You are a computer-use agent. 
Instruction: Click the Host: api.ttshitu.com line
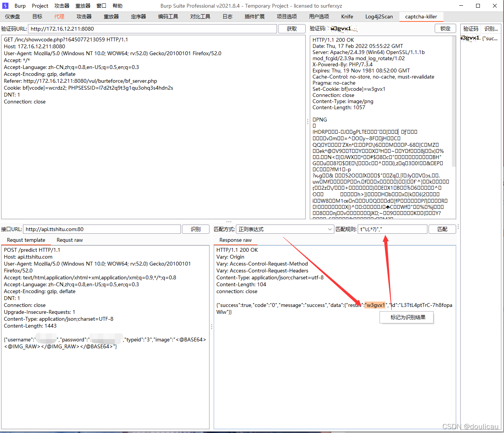click(28, 257)
